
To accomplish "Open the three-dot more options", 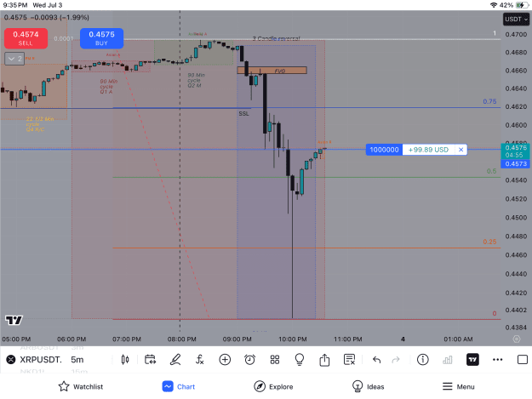I will pyautogui.click(x=497, y=359).
